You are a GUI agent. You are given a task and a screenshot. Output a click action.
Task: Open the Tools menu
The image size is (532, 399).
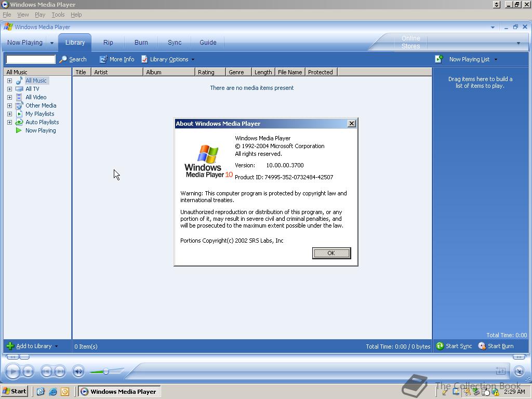tap(58, 15)
